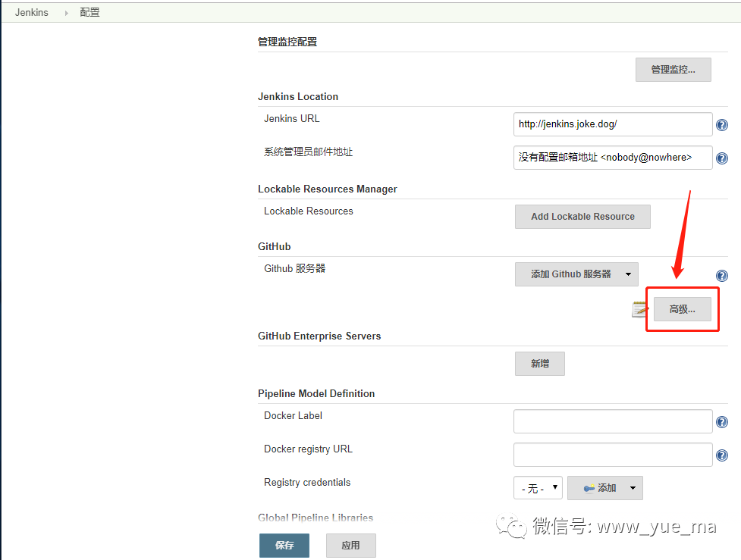The height and width of the screenshot is (560, 741).
Task: Open help for Github 服务器 section
Action: tap(721, 275)
